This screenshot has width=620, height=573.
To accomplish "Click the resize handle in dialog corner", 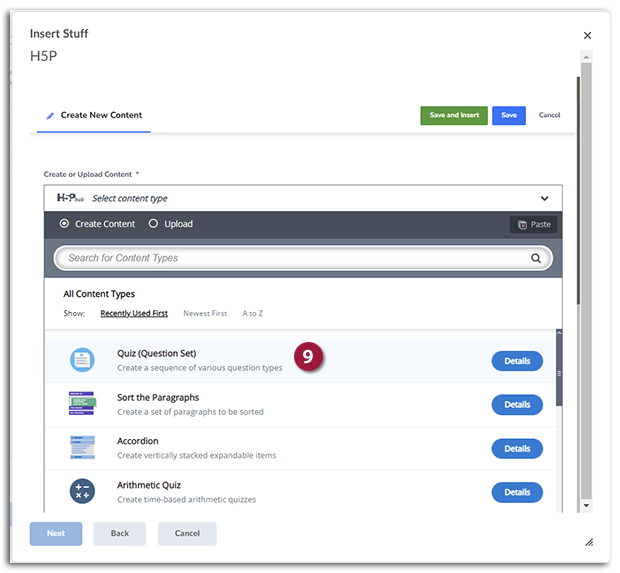I will click(x=589, y=542).
